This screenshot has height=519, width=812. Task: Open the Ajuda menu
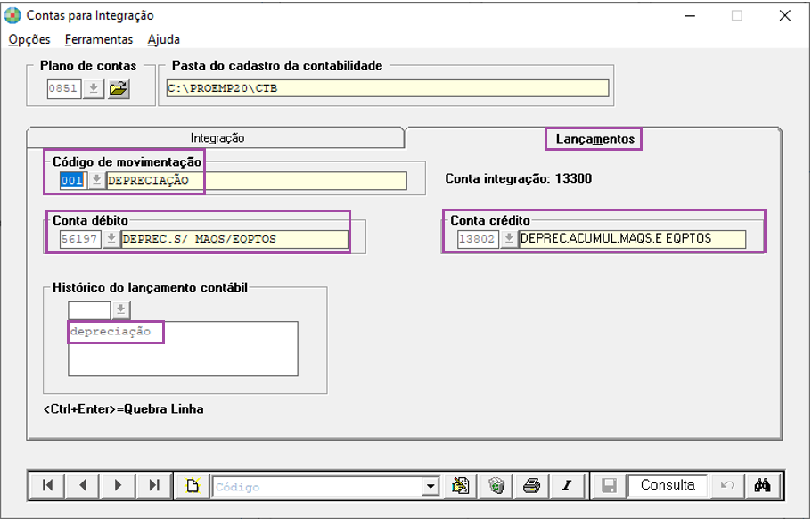point(164,39)
